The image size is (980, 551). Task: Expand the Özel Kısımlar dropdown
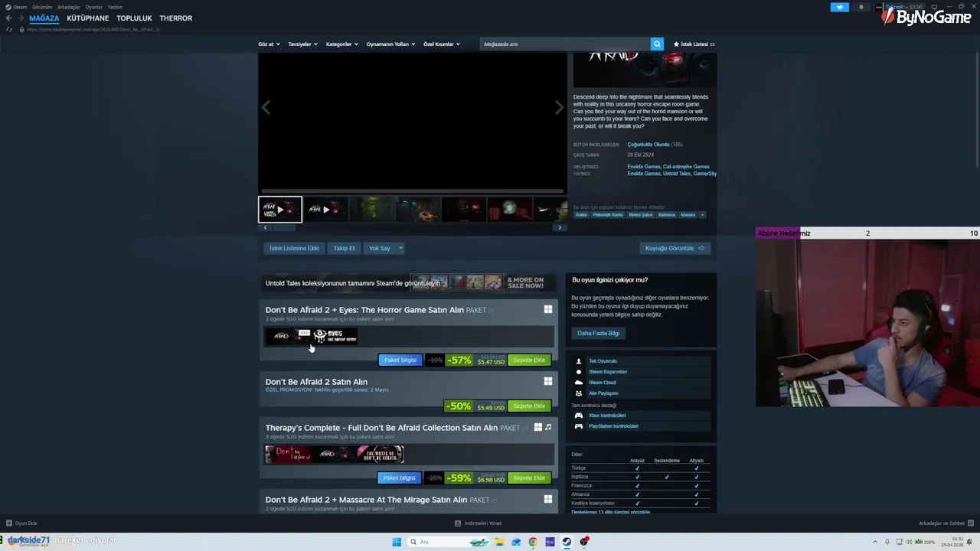coord(442,44)
